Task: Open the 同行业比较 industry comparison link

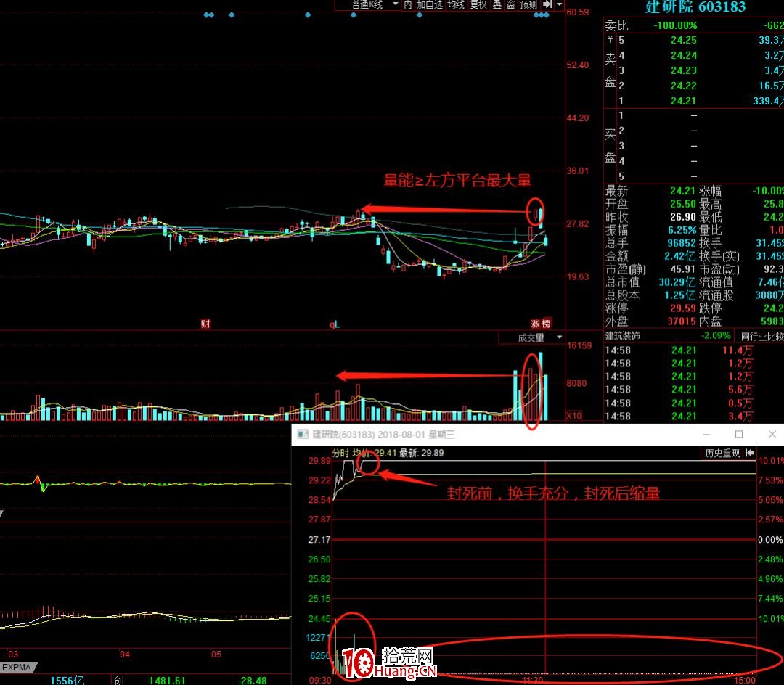Action: point(762,336)
